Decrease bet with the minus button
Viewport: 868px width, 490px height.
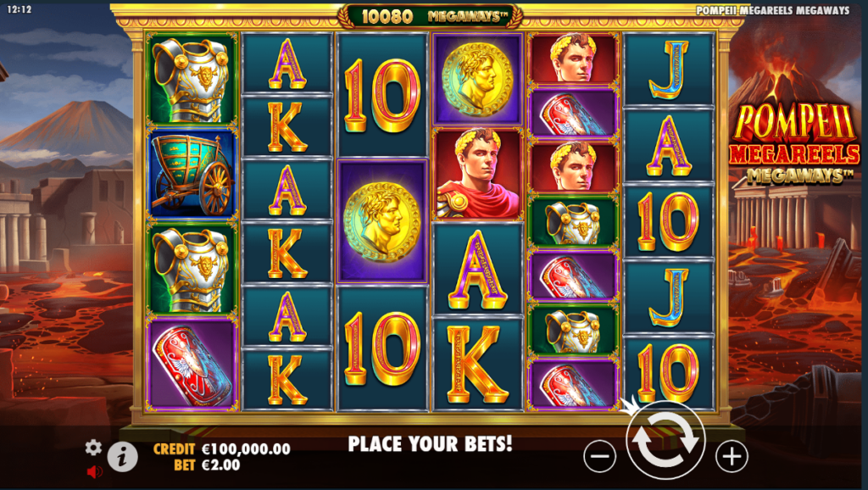click(599, 457)
